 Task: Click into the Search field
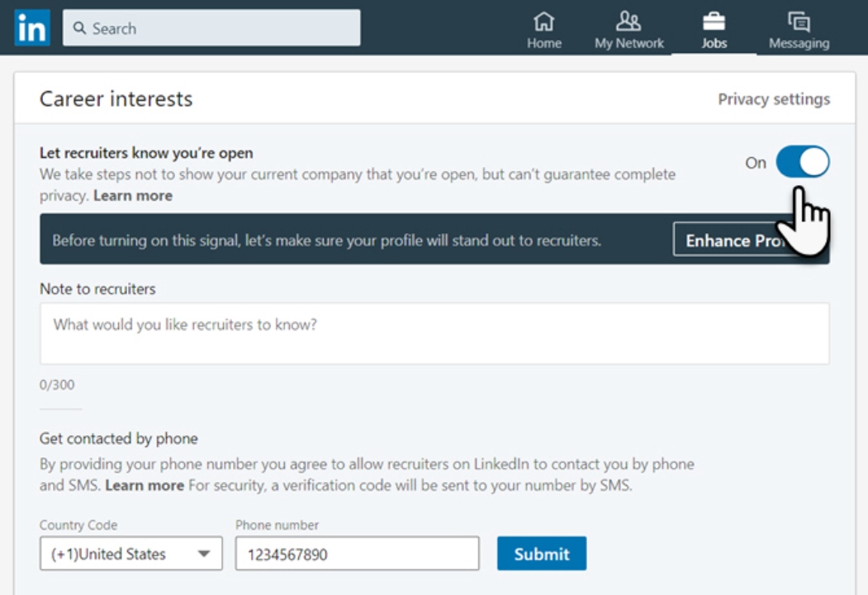click(x=211, y=28)
